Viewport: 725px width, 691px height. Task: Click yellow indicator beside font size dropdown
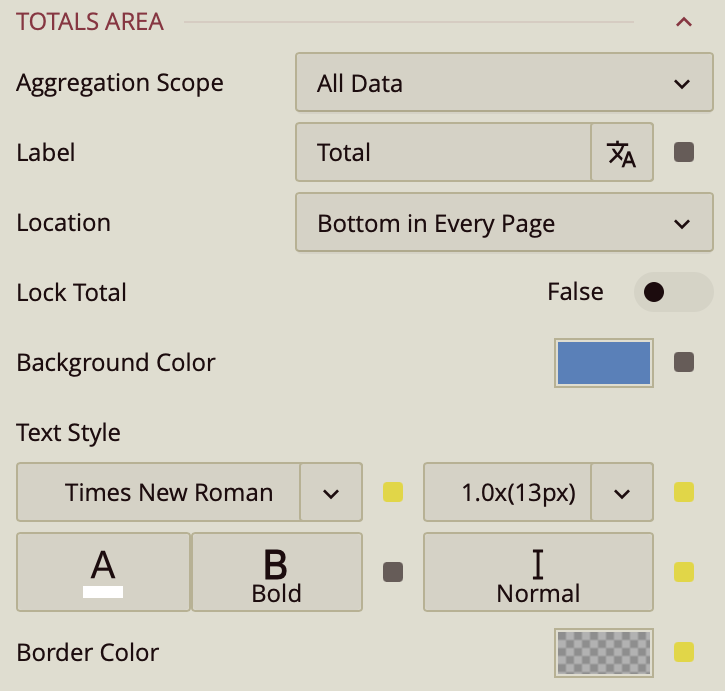tap(684, 492)
